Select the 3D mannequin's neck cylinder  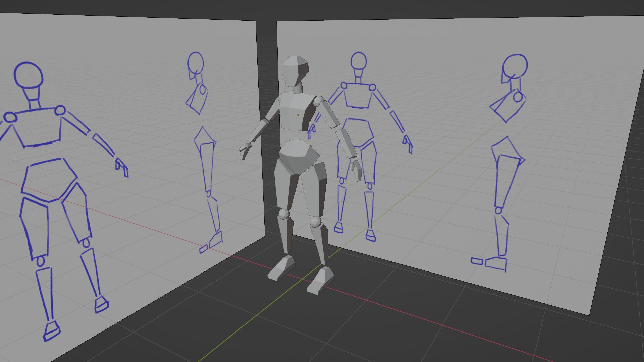coord(298,89)
